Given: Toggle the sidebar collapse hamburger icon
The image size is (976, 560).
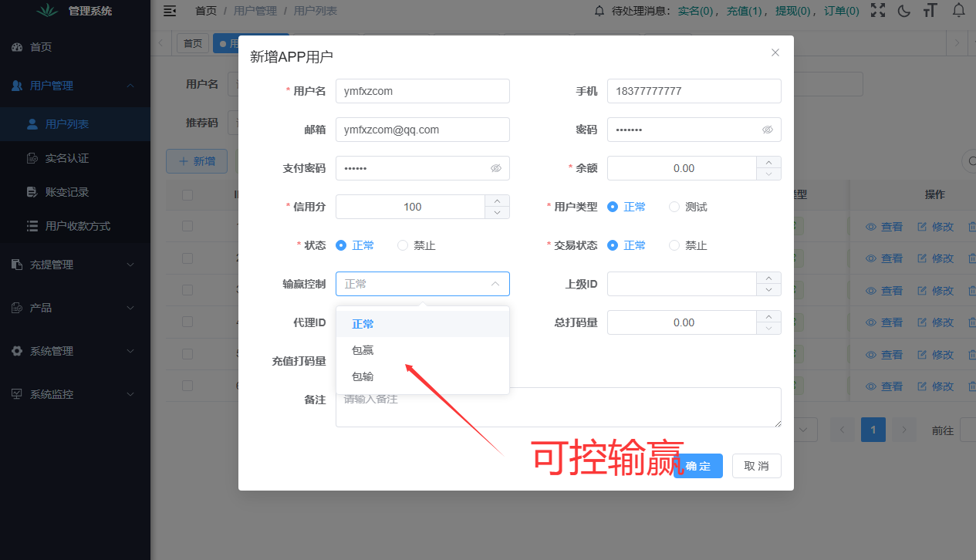Looking at the screenshot, I should pos(170,11).
